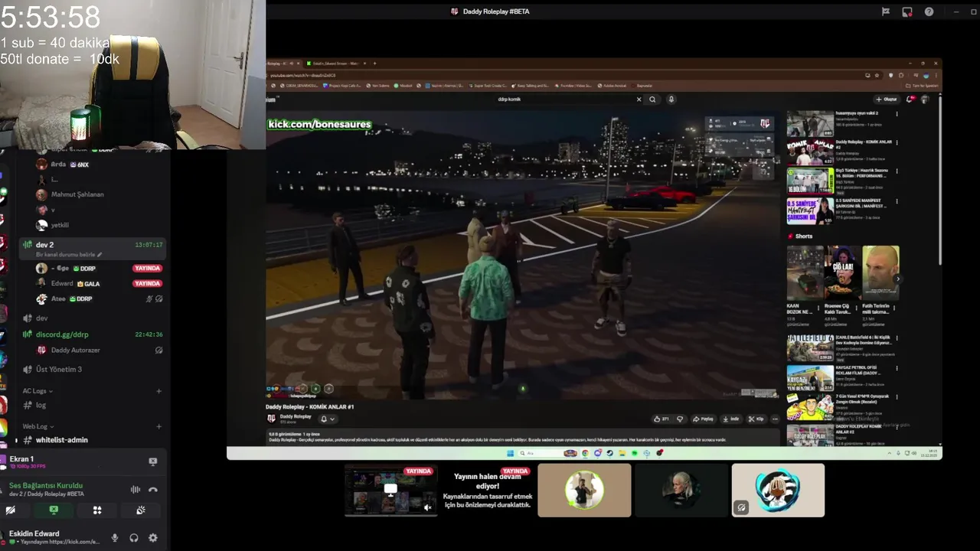
Task: Open new browser tab plus button
Action: pos(375,64)
